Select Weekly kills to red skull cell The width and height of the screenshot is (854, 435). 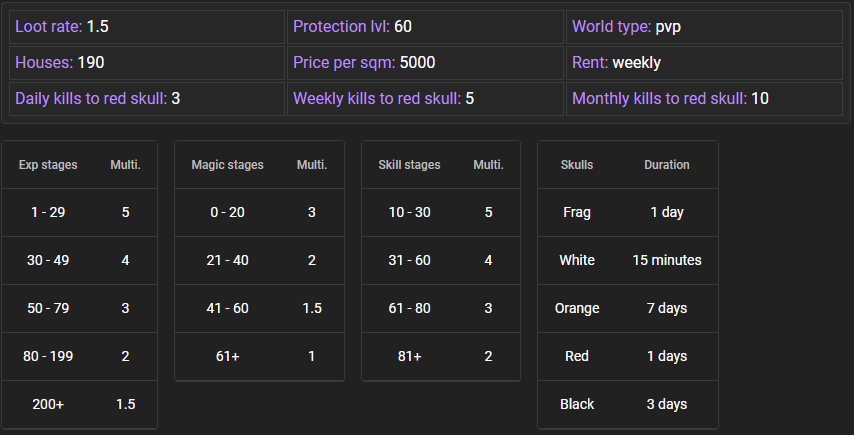coord(425,98)
